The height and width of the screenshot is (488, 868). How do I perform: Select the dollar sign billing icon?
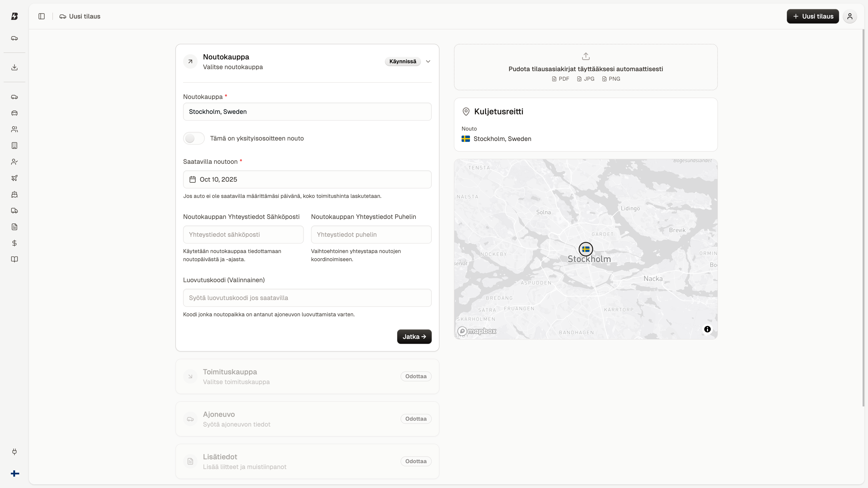pos(14,243)
